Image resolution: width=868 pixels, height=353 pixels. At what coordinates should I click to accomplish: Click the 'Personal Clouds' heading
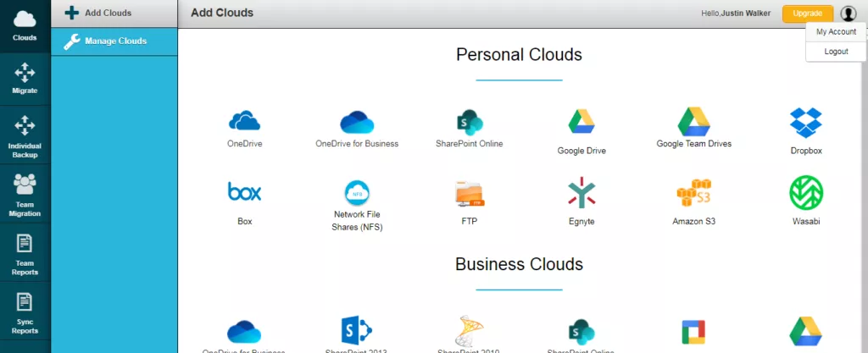tap(519, 55)
